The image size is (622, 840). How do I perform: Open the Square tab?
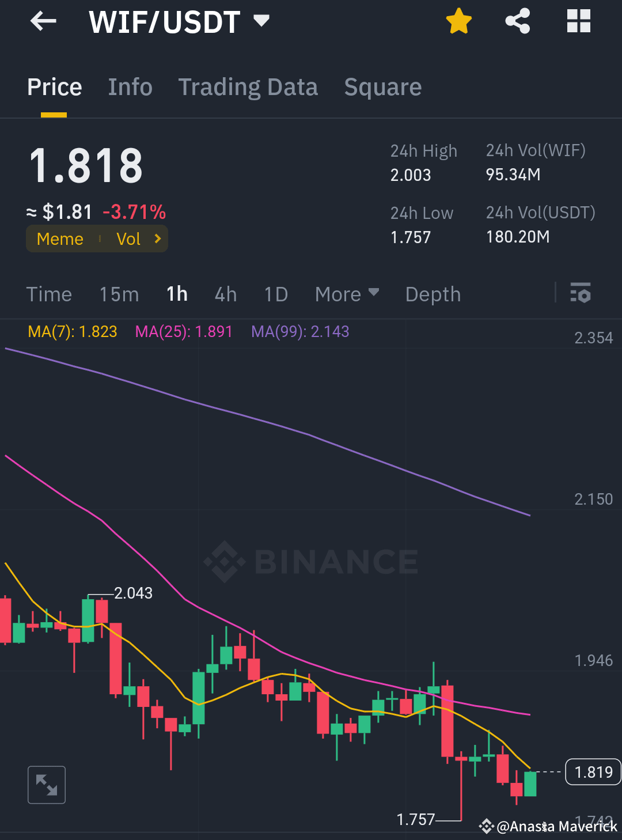382,87
